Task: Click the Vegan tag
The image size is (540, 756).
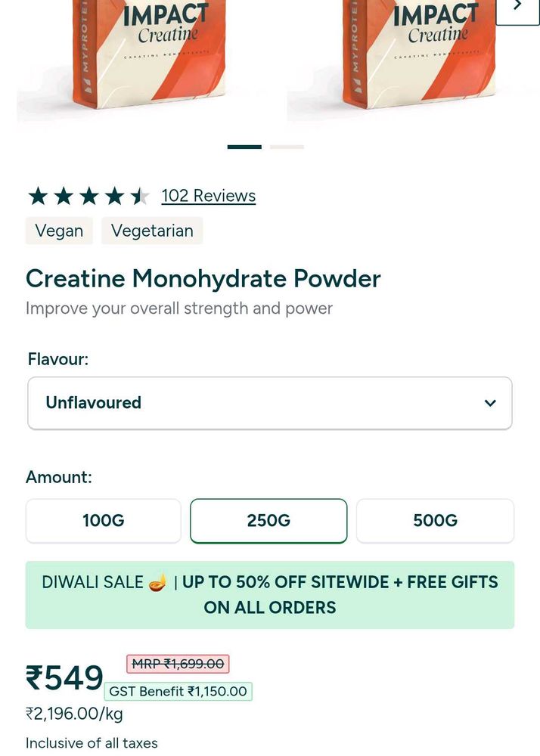Action: pos(59,231)
